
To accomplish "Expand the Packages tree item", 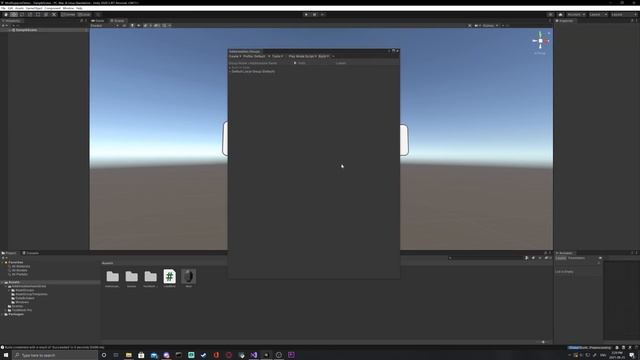I will (x=3, y=314).
